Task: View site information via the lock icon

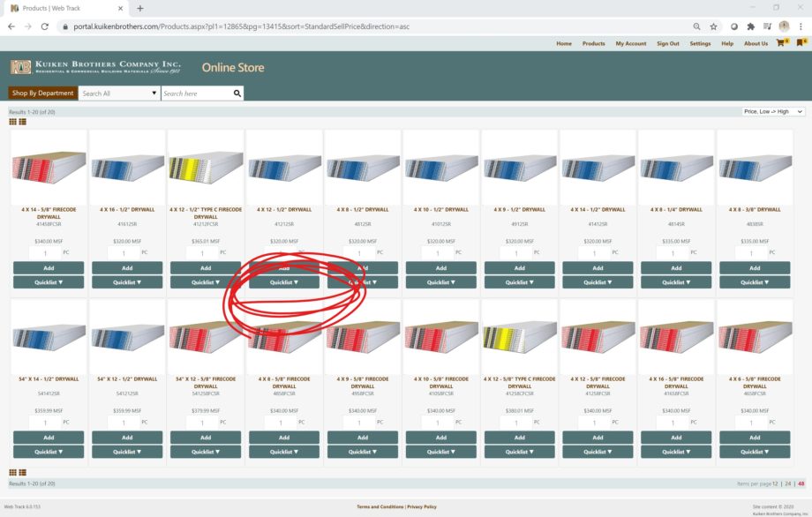Action: (x=65, y=26)
